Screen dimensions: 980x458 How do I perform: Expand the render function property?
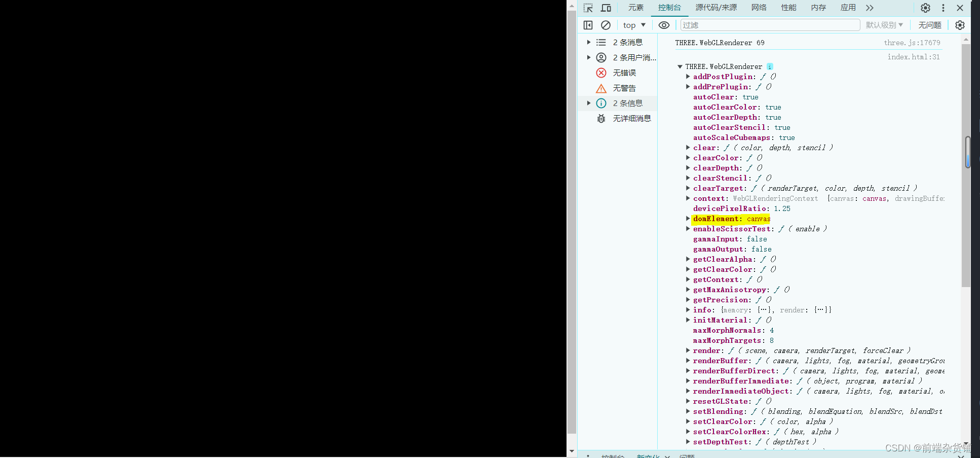[688, 350]
